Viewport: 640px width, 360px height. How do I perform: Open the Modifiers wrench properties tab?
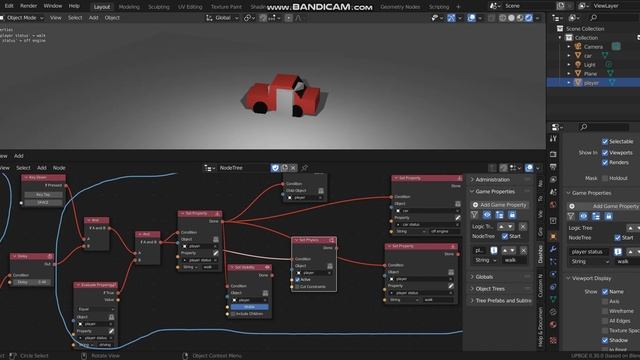(x=553, y=249)
